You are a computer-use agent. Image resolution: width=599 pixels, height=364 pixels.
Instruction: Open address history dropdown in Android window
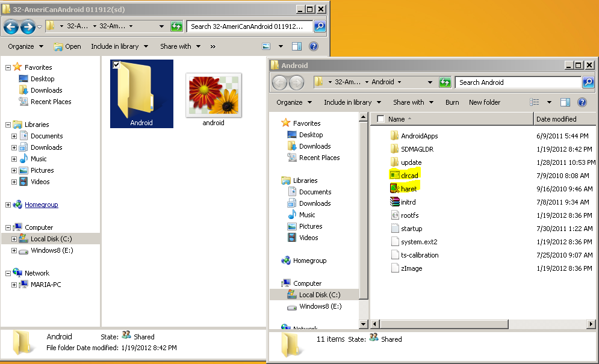coord(430,82)
